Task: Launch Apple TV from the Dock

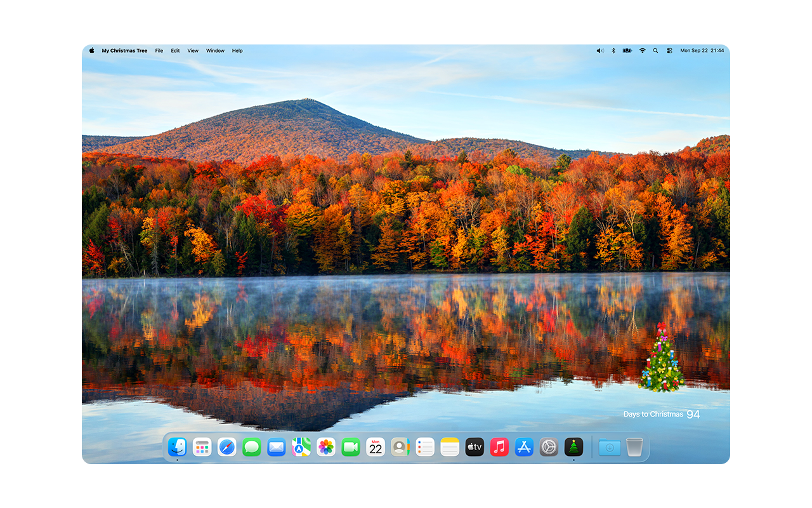Action: pyautogui.click(x=475, y=447)
